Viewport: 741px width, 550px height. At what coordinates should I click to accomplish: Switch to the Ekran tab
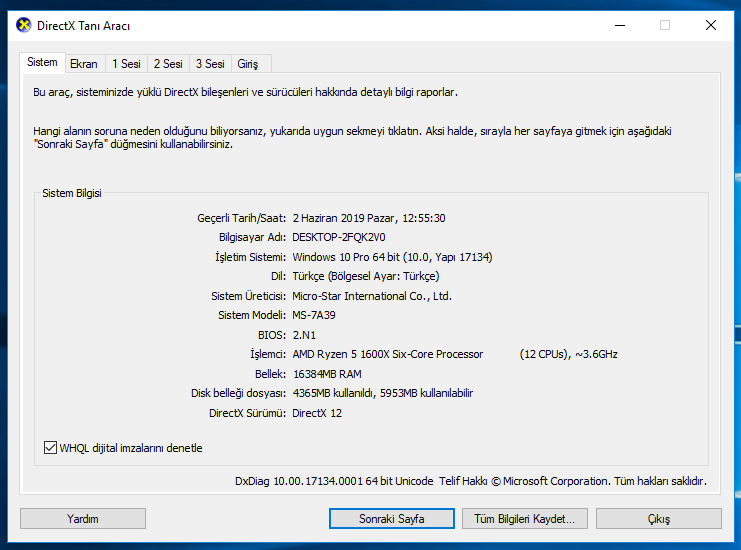pyautogui.click(x=84, y=64)
